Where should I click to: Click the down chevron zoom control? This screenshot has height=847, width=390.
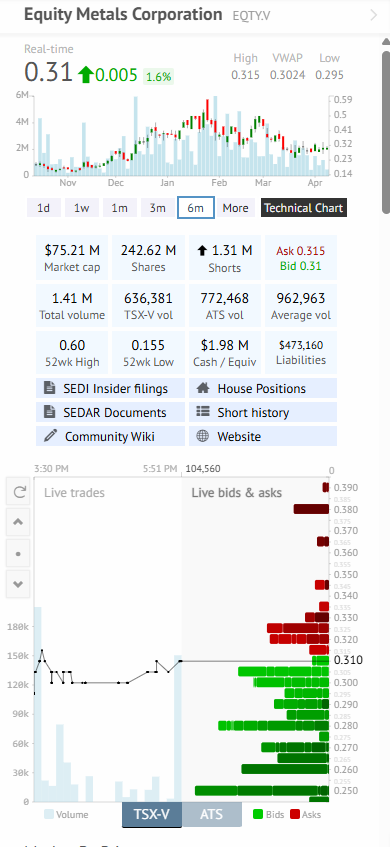(x=19, y=584)
